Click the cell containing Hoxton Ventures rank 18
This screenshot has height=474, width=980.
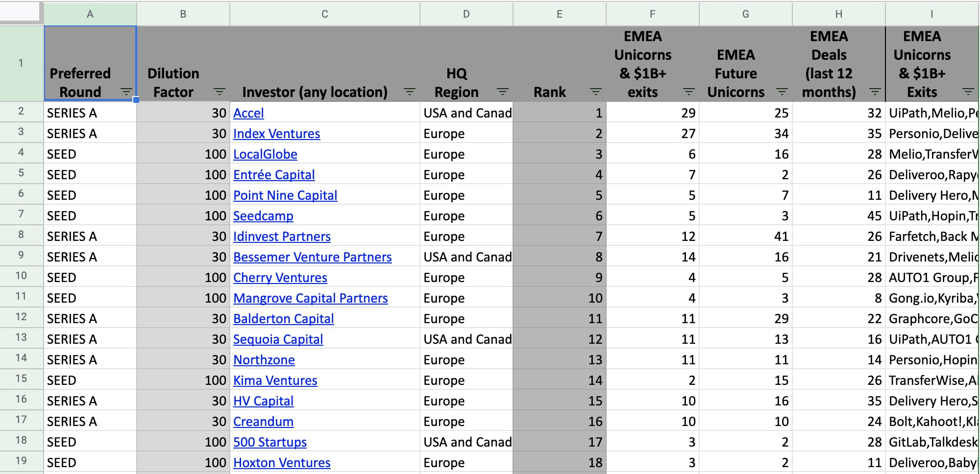click(x=559, y=462)
